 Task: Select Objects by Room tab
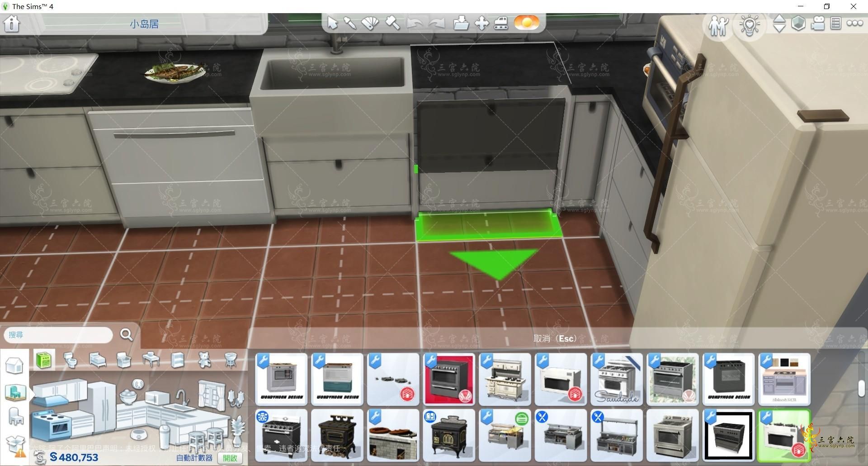click(15, 392)
